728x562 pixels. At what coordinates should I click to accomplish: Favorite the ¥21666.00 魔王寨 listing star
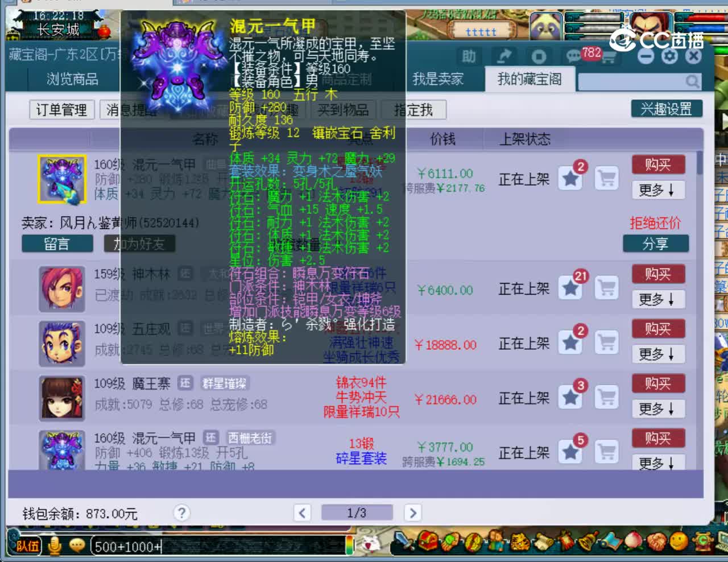(570, 398)
